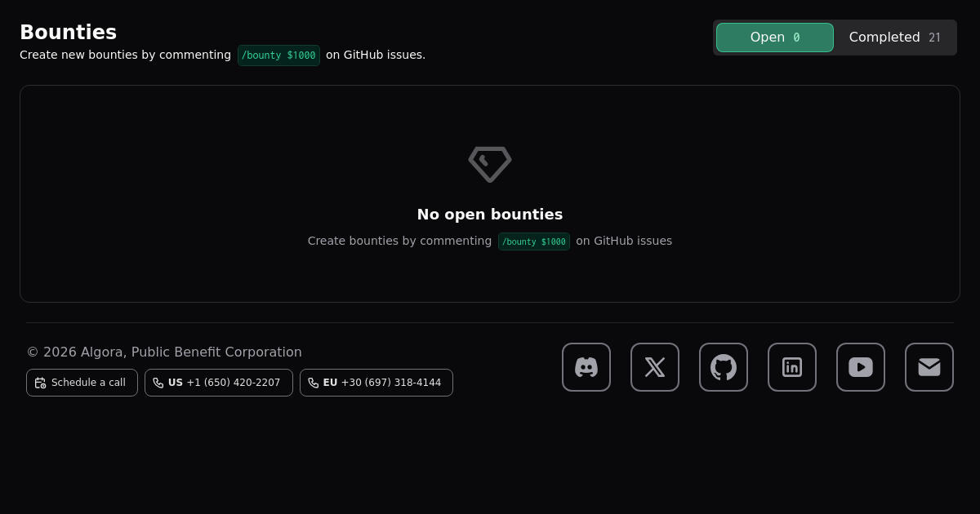This screenshot has width=980, height=514.
Task: Click the Bounties page heading
Action: point(69,33)
